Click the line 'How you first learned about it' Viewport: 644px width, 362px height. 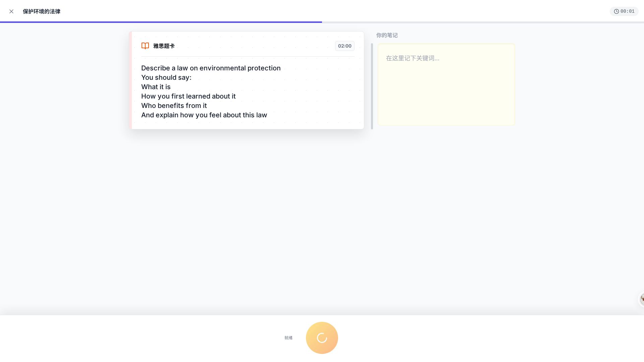(x=189, y=96)
